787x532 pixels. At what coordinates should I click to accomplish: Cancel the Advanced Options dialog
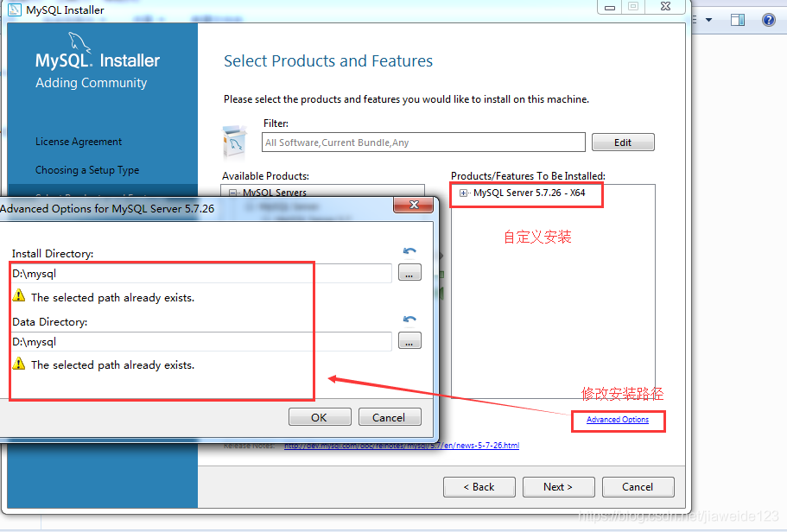click(390, 417)
